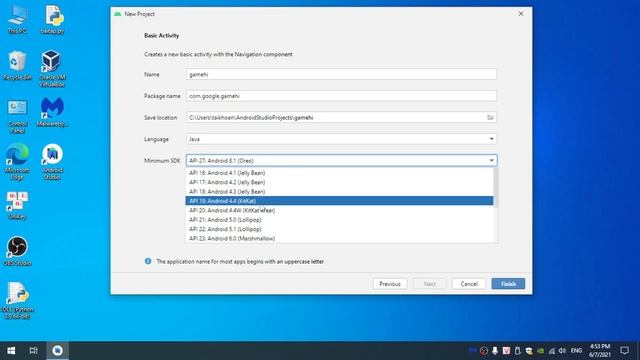
Task: Click the Previous button
Action: pyautogui.click(x=390, y=284)
